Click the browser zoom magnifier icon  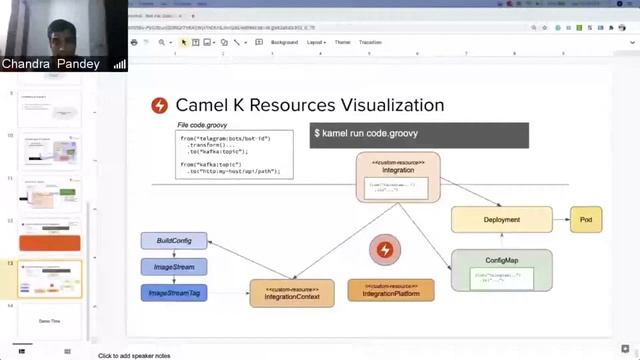533,28
